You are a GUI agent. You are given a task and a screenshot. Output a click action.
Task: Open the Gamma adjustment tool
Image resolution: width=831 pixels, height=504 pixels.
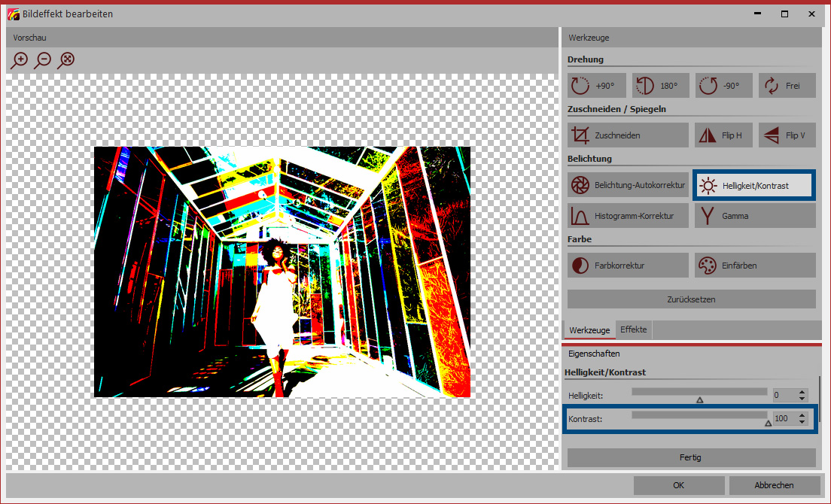coord(754,216)
